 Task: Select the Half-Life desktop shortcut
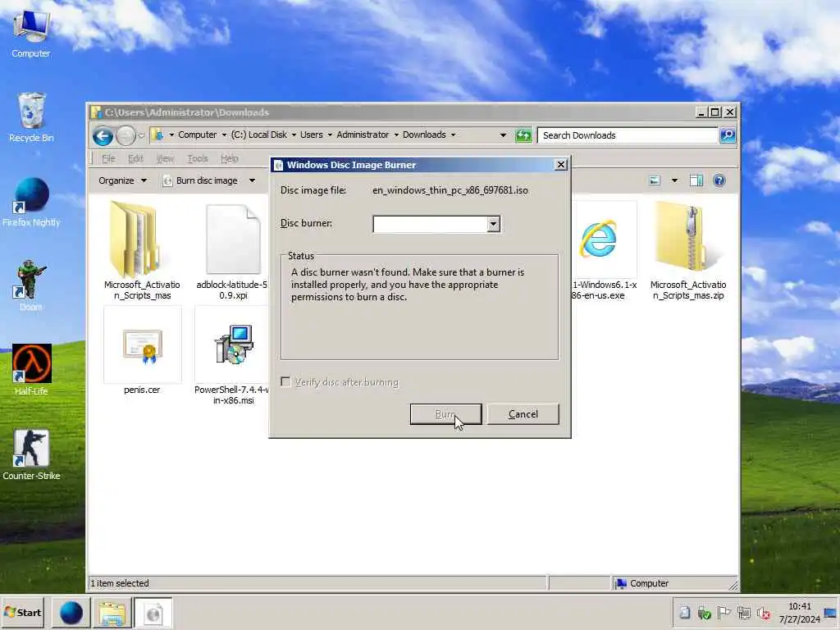click(x=31, y=370)
